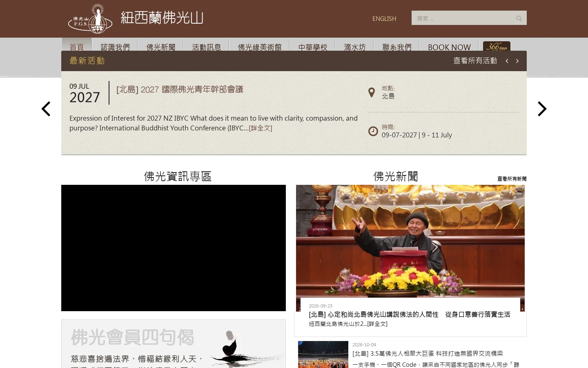Click the large right slider arrow
The width and height of the screenshot is (588, 368).
pyautogui.click(x=542, y=109)
